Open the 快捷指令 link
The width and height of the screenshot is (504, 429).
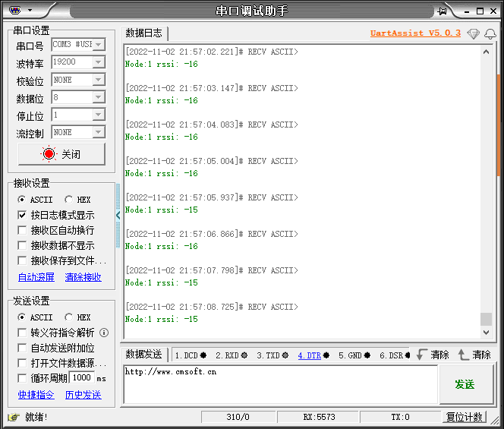pos(36,395)
